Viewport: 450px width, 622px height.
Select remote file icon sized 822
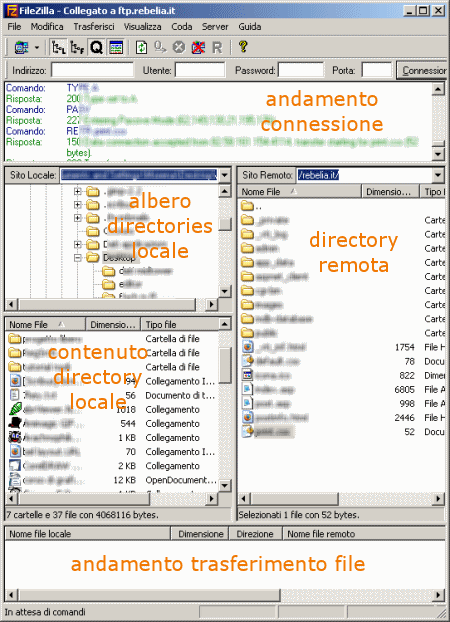click(x=248, y=375)
